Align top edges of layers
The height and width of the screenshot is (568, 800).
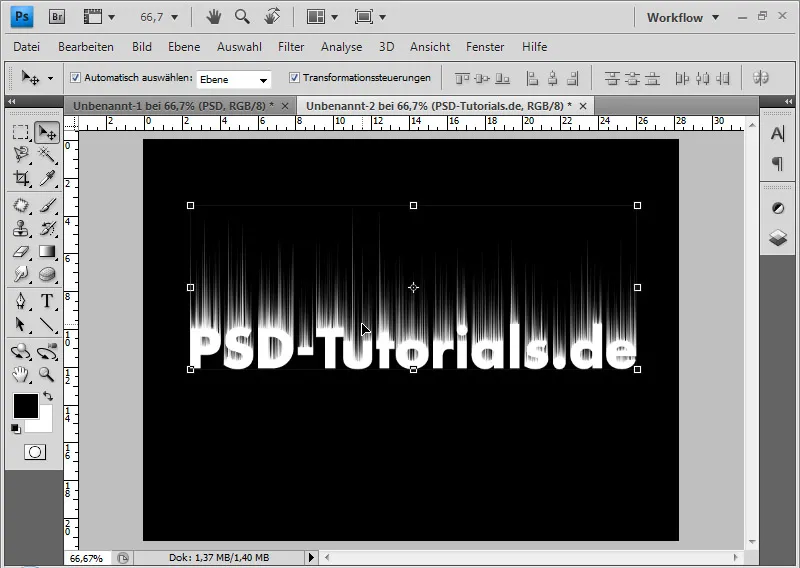[462, 79]
